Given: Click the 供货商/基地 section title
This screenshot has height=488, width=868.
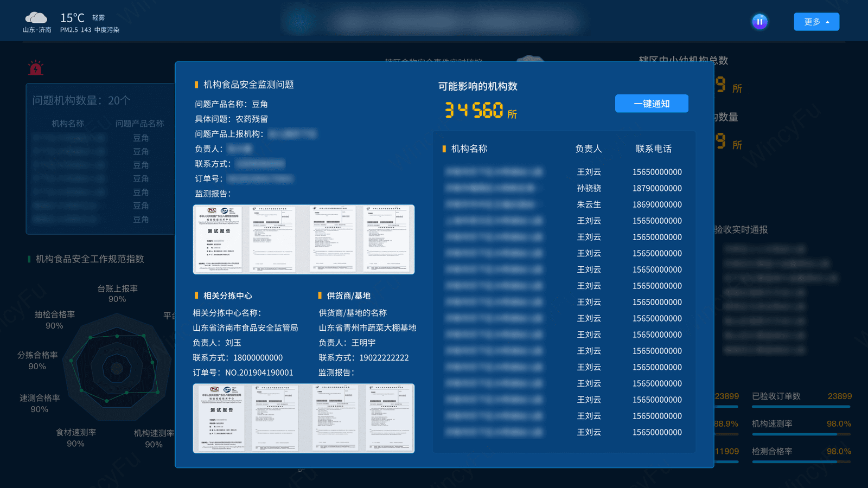Looking at the screenshot, I should [x=348, y=296].
